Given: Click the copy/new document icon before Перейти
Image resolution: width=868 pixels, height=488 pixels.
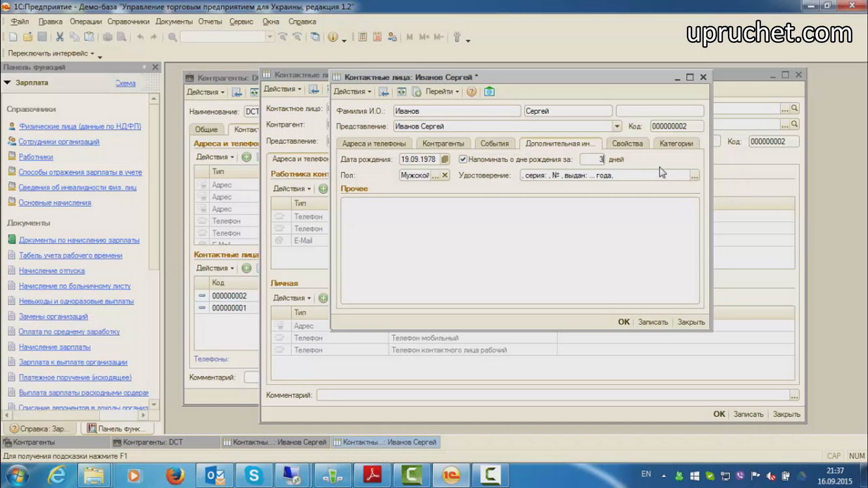Looking at the screenshot, I should (x=417, y=92).
